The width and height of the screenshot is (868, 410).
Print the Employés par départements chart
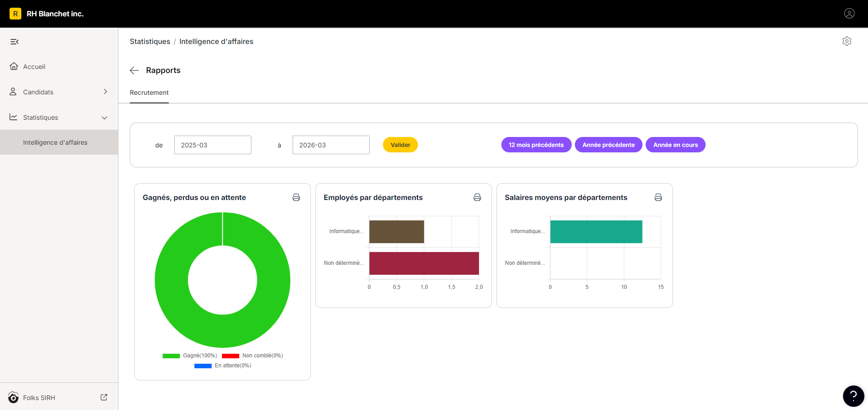pyautogui.click(x=477, y=197)
